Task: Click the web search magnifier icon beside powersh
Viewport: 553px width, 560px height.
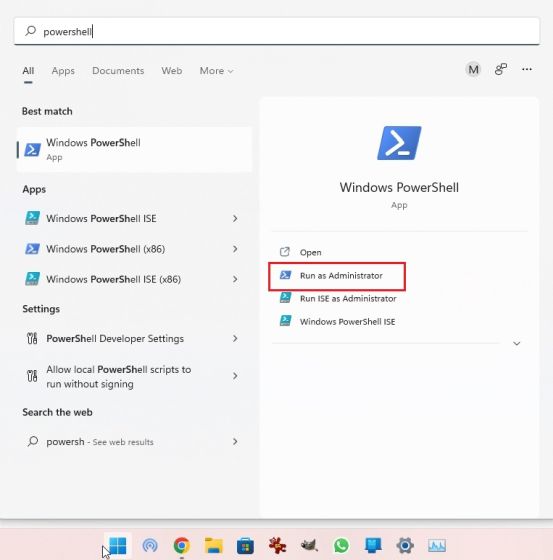Action: click(x=33, y=441)
